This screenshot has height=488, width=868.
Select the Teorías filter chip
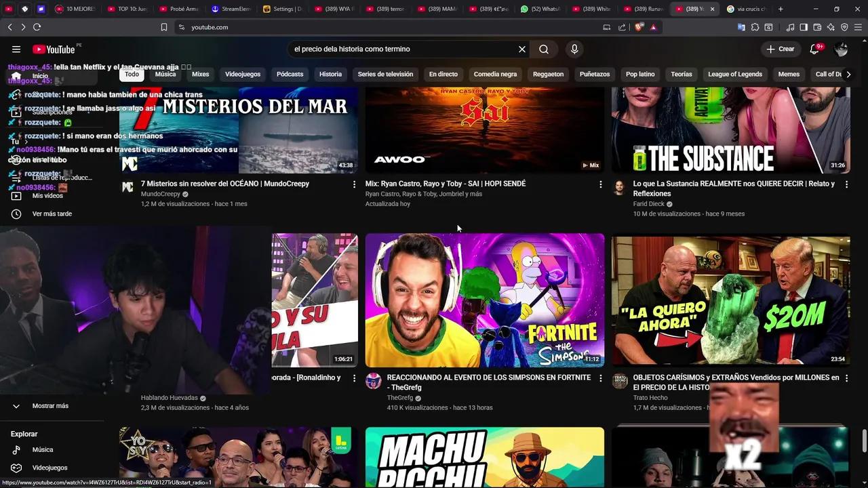coord(682,74)
